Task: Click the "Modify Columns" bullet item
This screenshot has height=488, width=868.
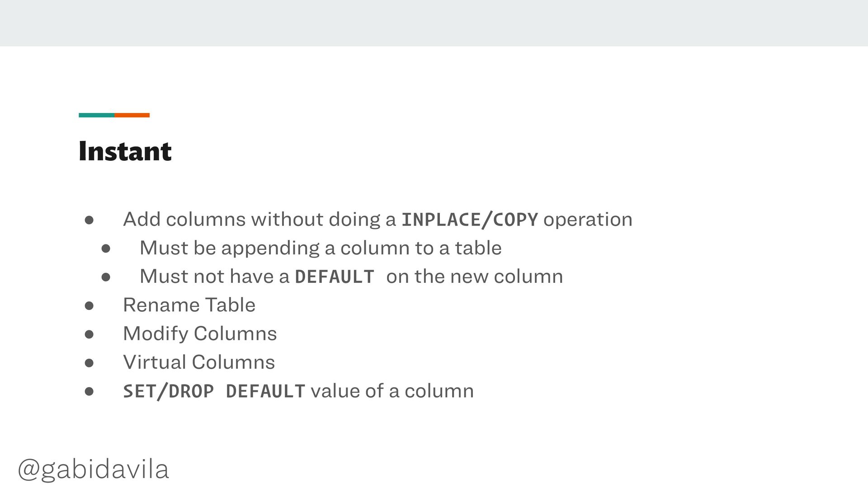Action: pyautogui.click(x=200, y=334)
